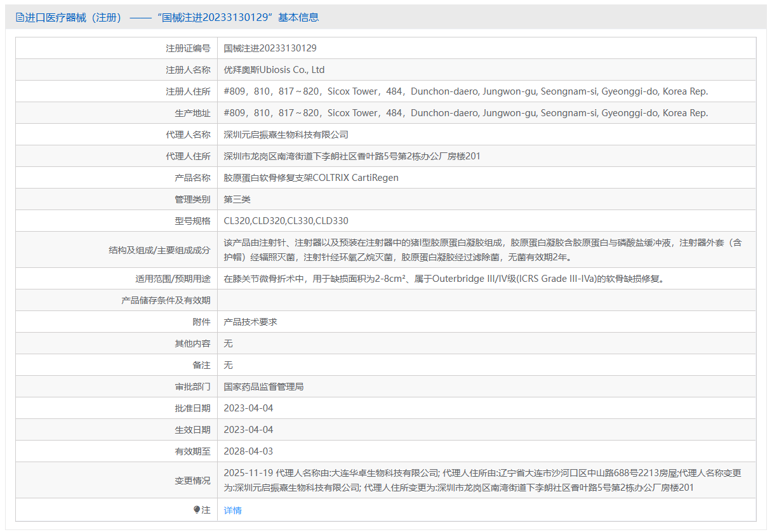Select product name 胶原蛋白软骨修复支架COLTRIX CartiRegen
This screenshot has width=772, height=532.
coord(311,178)
